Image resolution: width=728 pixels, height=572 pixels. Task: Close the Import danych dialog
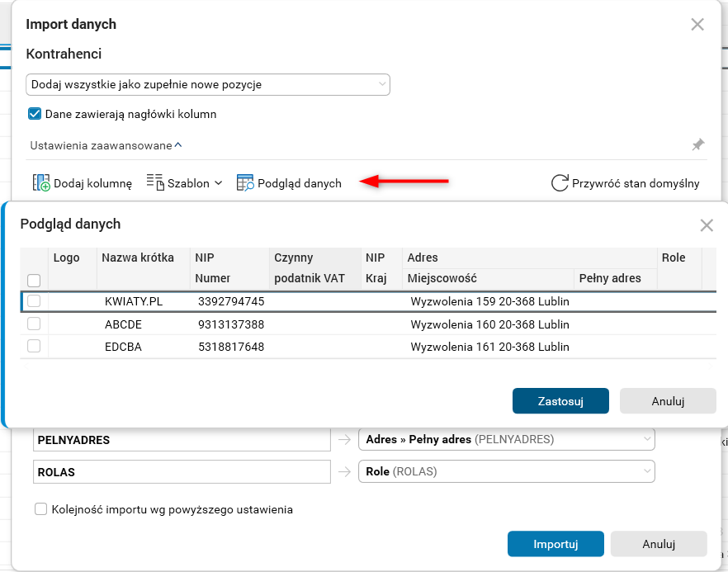[x=697, y=25]
